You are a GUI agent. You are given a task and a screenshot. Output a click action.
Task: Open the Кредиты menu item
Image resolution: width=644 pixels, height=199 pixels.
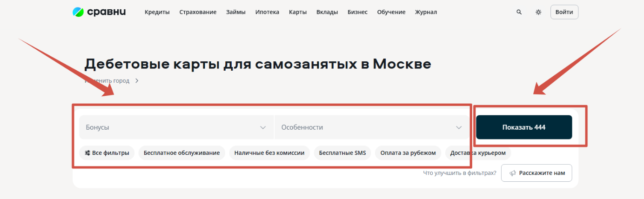[x=157, y=12]
